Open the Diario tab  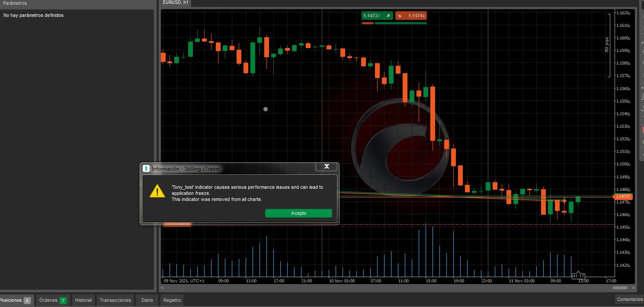(x=147, y=300)
